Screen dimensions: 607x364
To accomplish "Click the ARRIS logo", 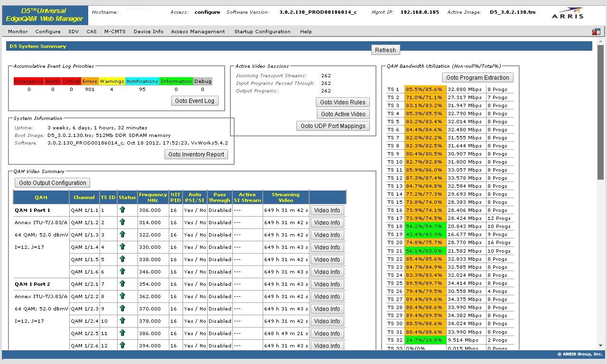I will click(568, 13).
